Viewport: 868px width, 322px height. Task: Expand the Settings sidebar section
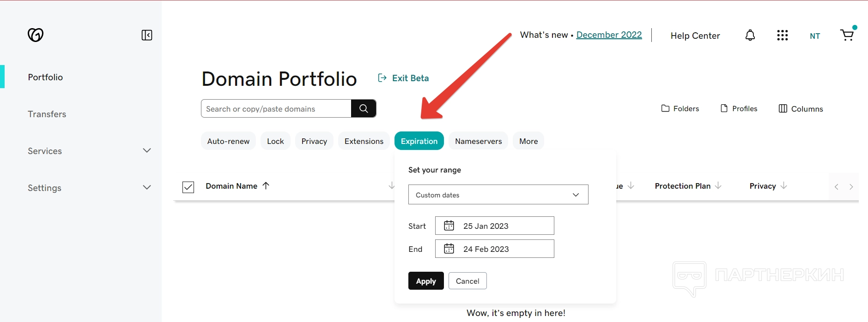click(x=147, y=188)
